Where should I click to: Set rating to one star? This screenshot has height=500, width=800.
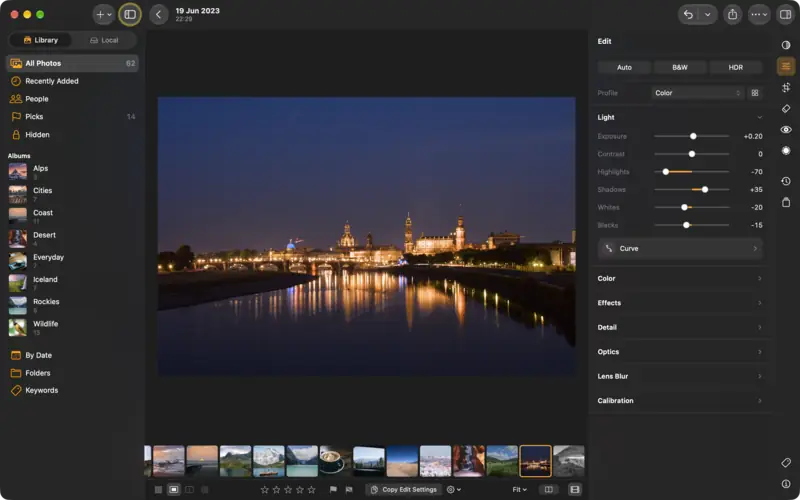(x=264, y=490)
